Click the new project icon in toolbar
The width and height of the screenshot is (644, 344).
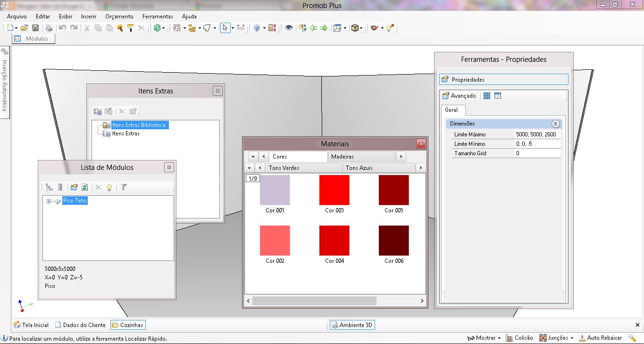pyautogui.click(x=9, y=28)
